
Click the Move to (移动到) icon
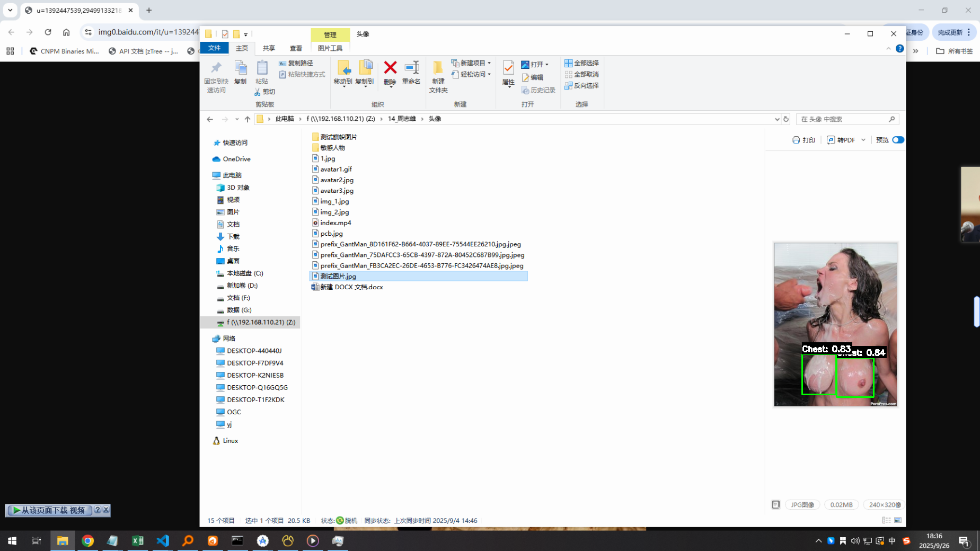click(x=343, y=68)
